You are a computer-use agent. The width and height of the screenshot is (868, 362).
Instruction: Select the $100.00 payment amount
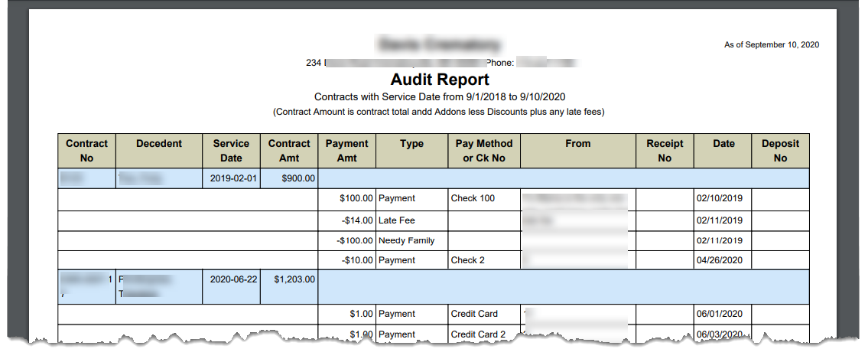click(x=356, y=198)
